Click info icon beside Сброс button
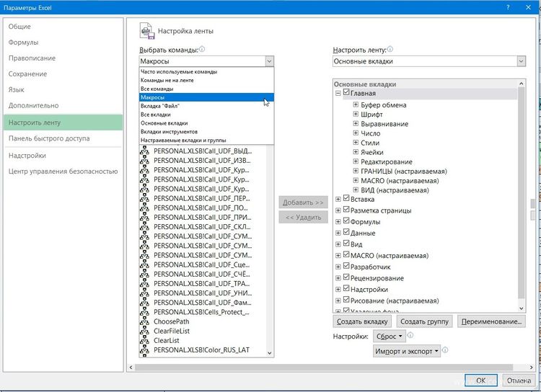The width and height of the screenshot is (541, 392). point(410,335)
